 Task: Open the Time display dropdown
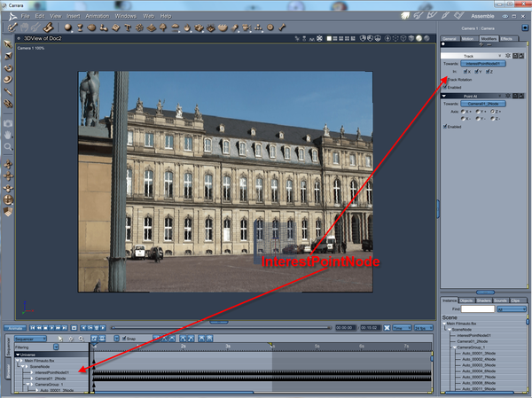402,328
